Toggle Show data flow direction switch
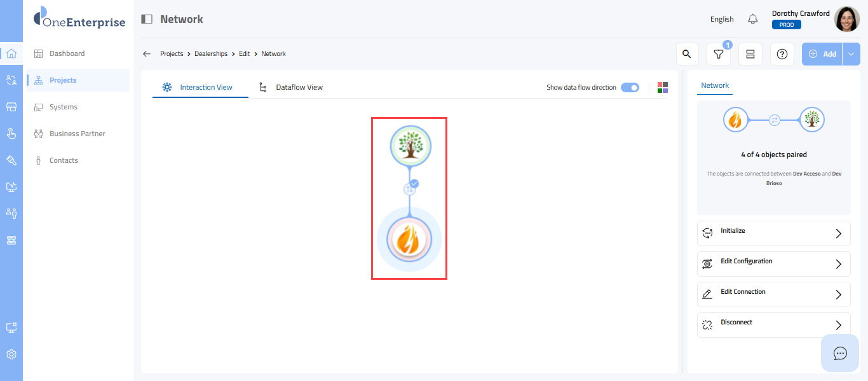 pyautogui.click(x=630, y=87)
